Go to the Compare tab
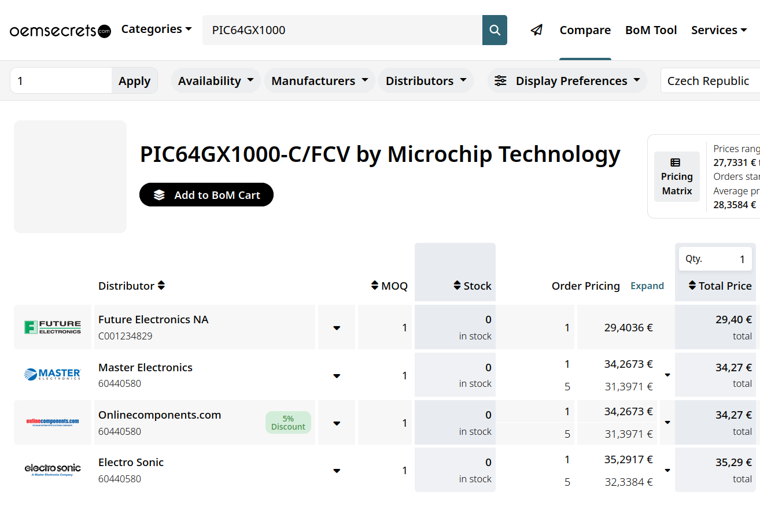760x532 pixels. point(585,30)
